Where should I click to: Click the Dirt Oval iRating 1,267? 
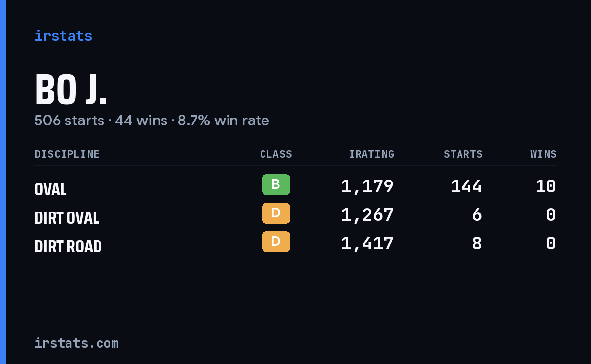pyautogui.click(x=367, y=215)
